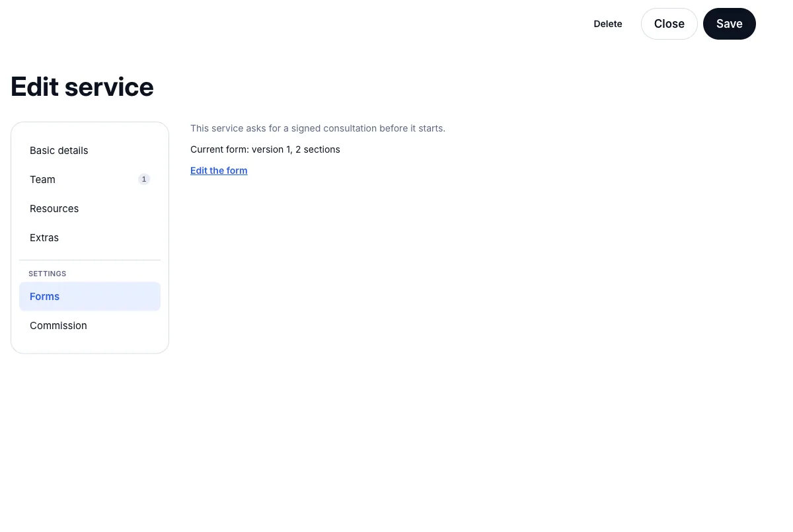Viewport: 793px width, 532px height.
Task: Go to the Resources section
Action: click(x=90, y=209)
